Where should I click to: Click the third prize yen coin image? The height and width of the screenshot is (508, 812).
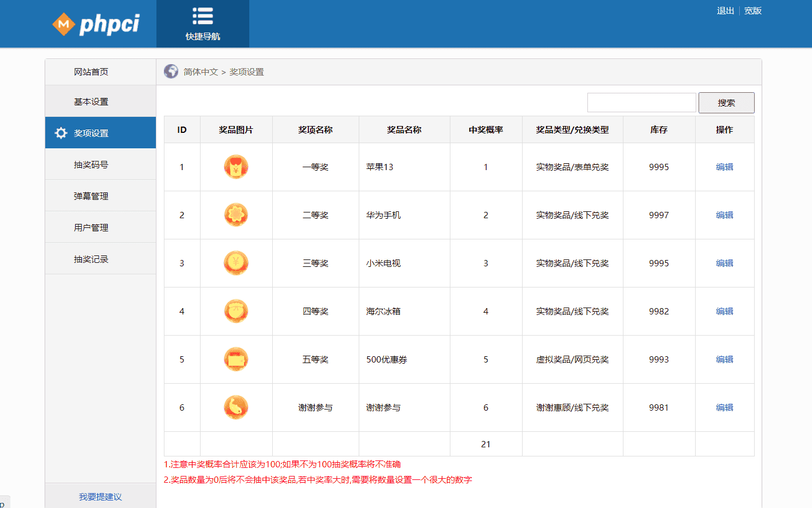click(236, 263)
